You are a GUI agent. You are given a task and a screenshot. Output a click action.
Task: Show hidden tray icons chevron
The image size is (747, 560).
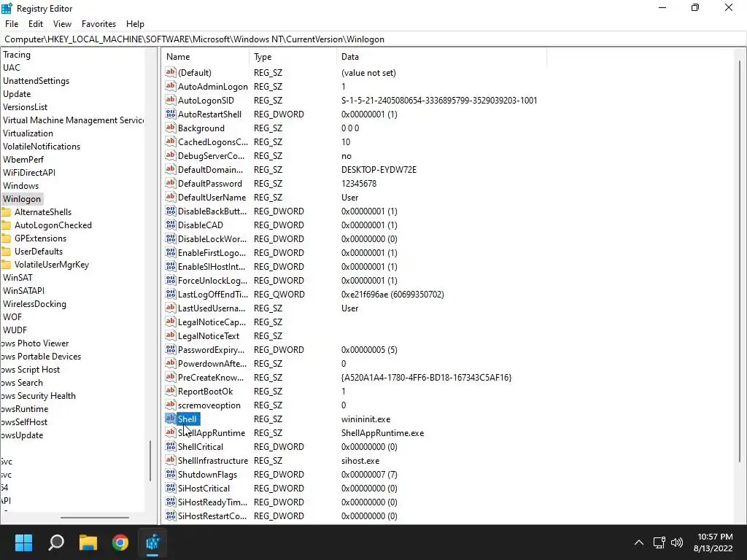[639, 542]
